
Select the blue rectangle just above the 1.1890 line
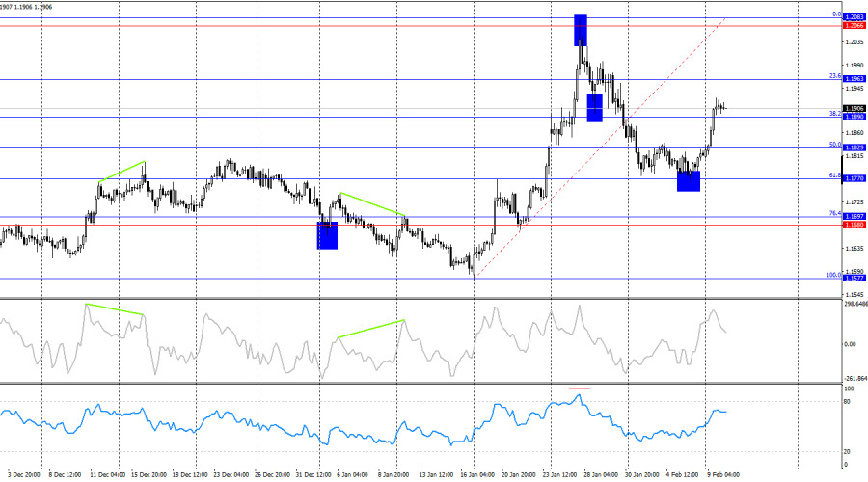594,107
